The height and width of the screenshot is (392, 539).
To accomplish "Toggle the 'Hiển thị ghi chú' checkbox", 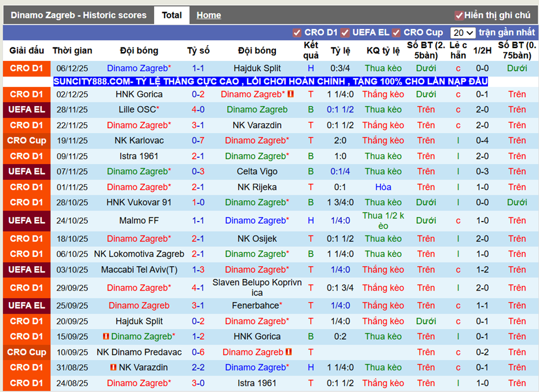I will click(458, 16).
